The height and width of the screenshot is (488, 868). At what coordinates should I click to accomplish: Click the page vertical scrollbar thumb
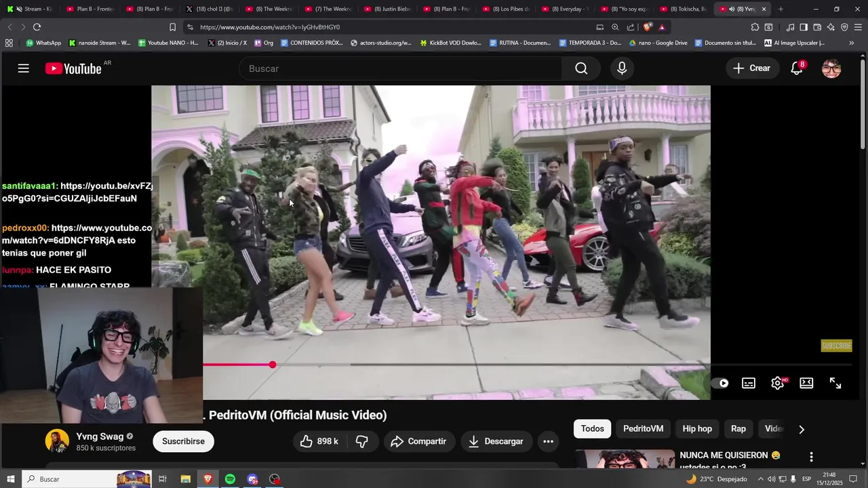863,104
